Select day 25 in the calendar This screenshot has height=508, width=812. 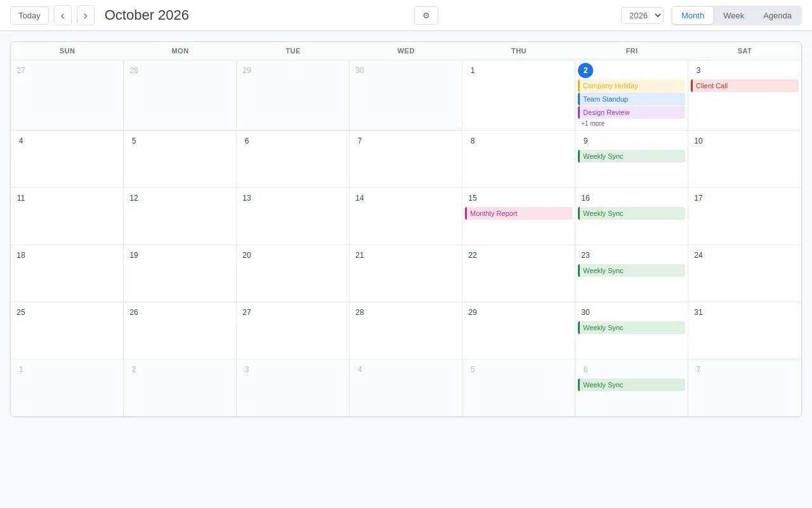(x=67, y=330)
